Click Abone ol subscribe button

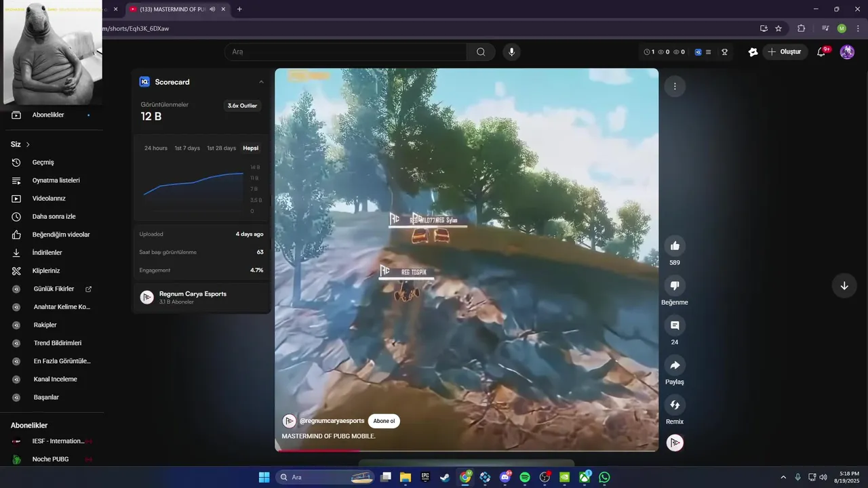tap(384, 421)
